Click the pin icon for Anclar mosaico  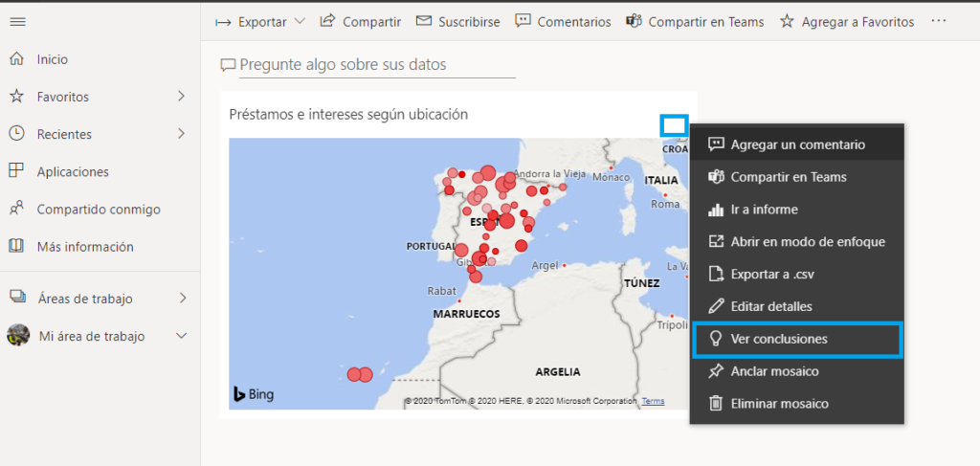click(716, 371)
